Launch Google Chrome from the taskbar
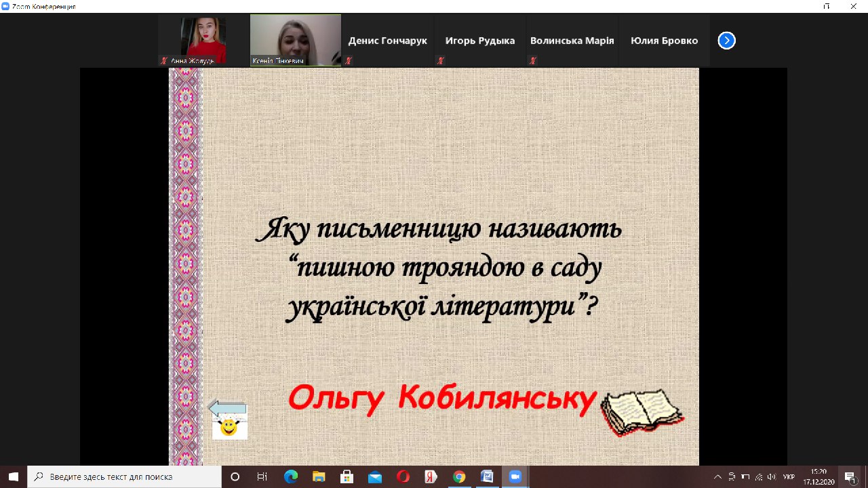 pos(458,476)
